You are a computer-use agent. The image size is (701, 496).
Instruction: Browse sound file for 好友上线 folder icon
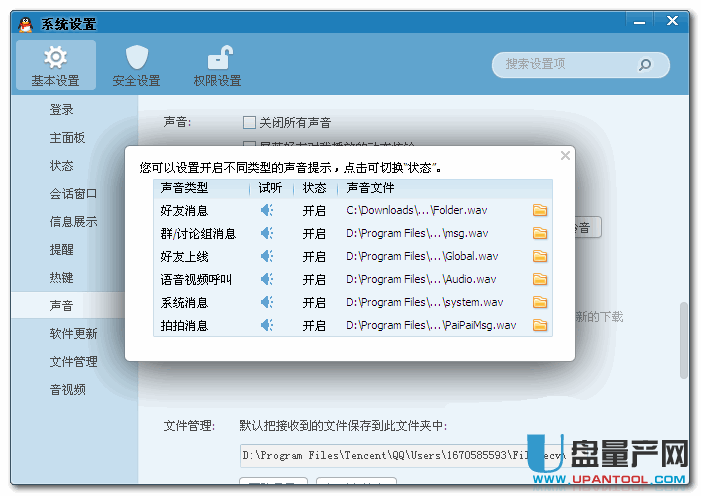[x=540, y=256]
